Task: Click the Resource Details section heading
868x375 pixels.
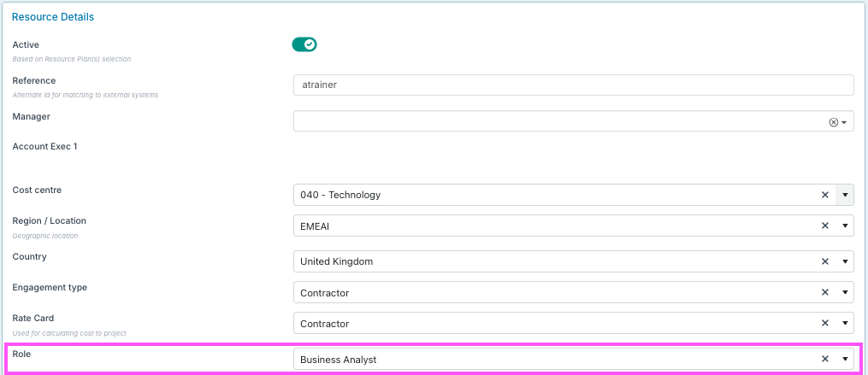Action: (53, 17)
